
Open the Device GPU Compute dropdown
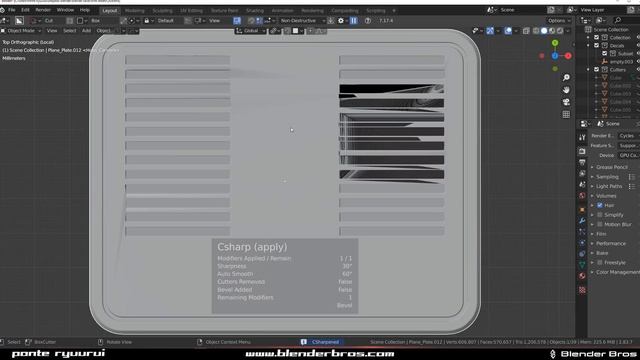coord(628,155)
